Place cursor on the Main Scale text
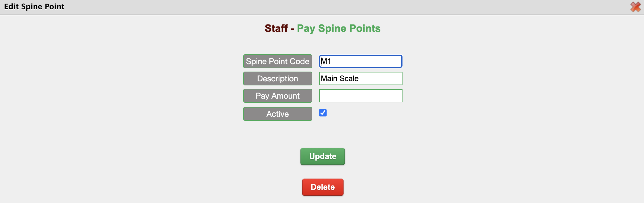This screenshot has height=203, width=644. pos(340,78)
